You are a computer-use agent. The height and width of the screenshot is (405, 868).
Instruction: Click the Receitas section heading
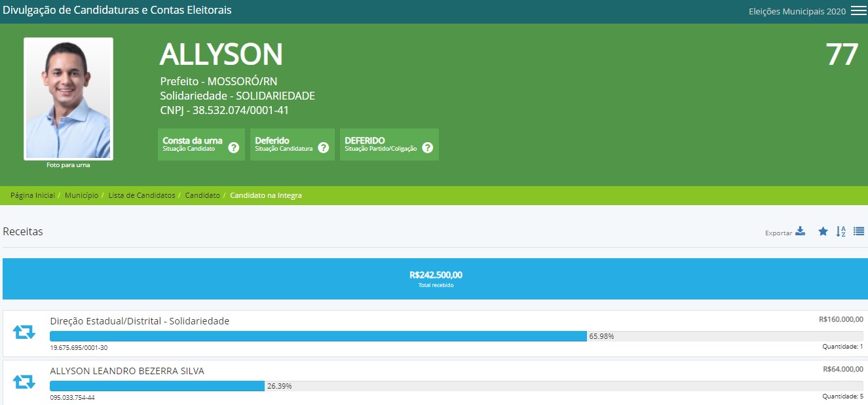point(23,231)
